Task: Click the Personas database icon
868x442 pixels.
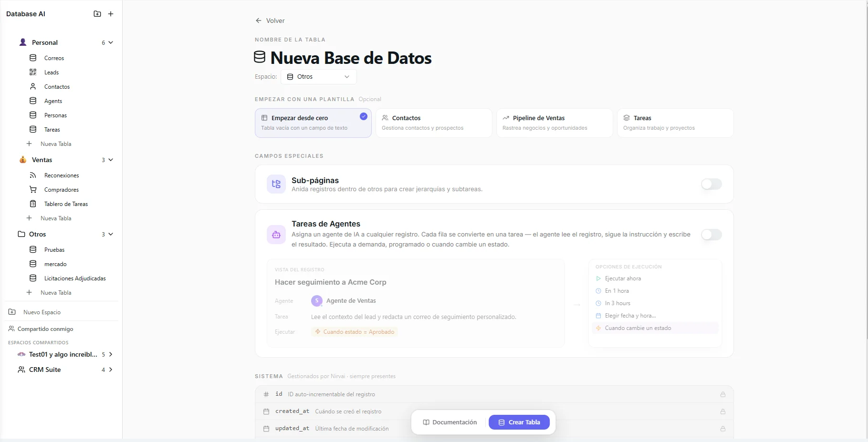Action: click(33, 115)
